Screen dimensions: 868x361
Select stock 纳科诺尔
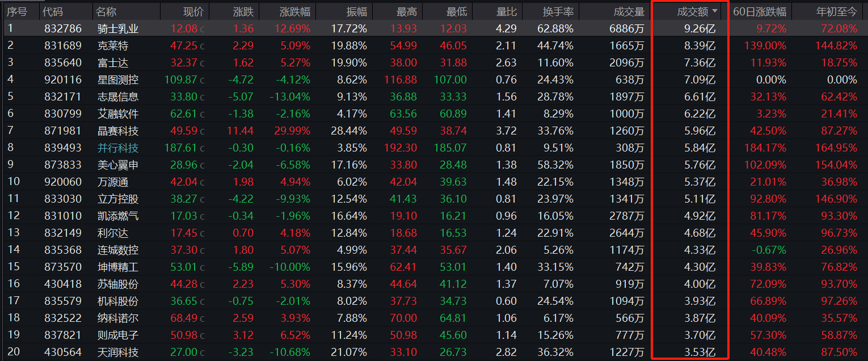tap(117, 318)
